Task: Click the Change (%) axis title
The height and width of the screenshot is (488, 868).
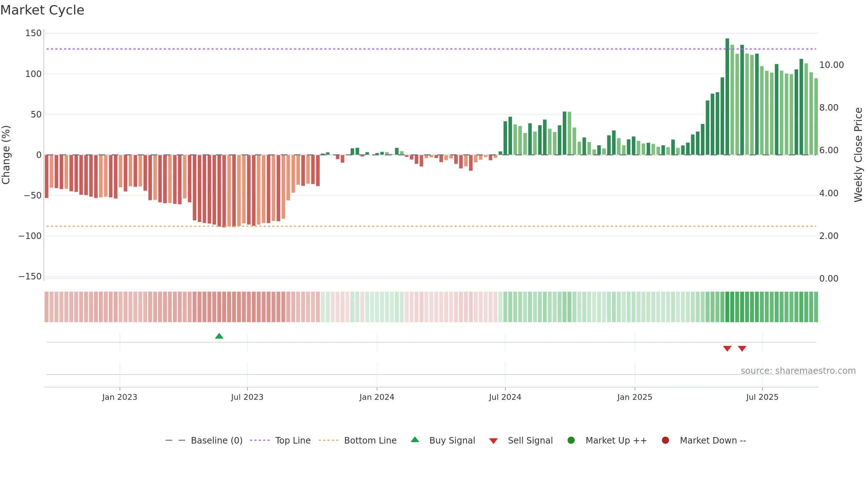Action: [x=6, y=155]
